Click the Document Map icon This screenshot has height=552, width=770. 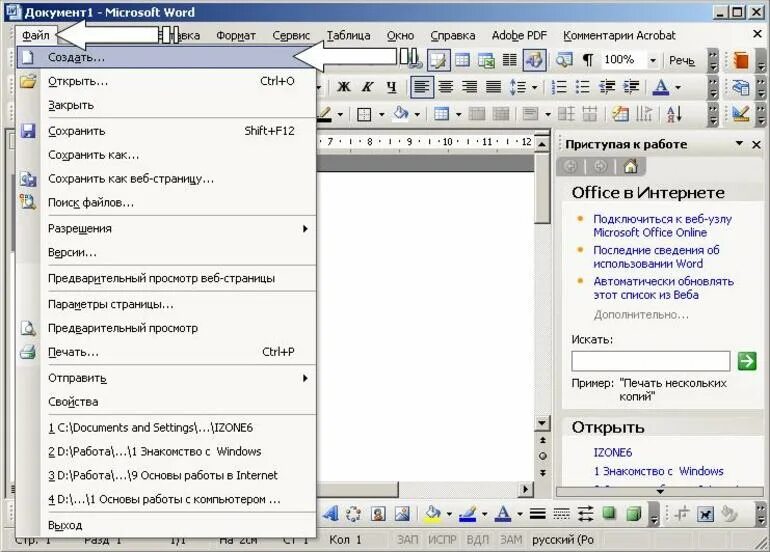[x=564, y=60]
